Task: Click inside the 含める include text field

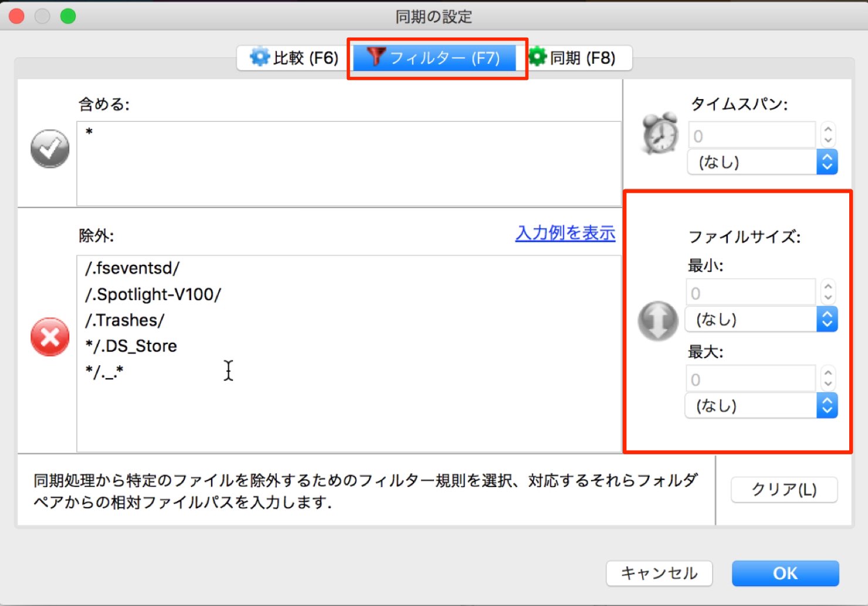Action: 349,164
